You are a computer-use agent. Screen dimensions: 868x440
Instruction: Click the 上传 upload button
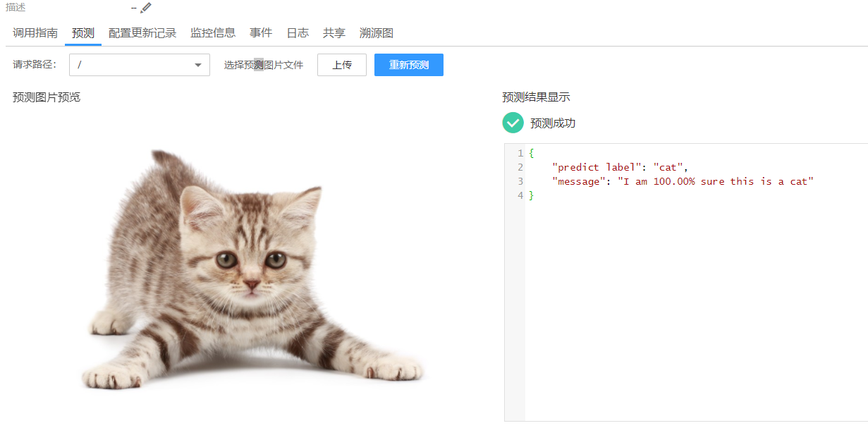(341, 64)
